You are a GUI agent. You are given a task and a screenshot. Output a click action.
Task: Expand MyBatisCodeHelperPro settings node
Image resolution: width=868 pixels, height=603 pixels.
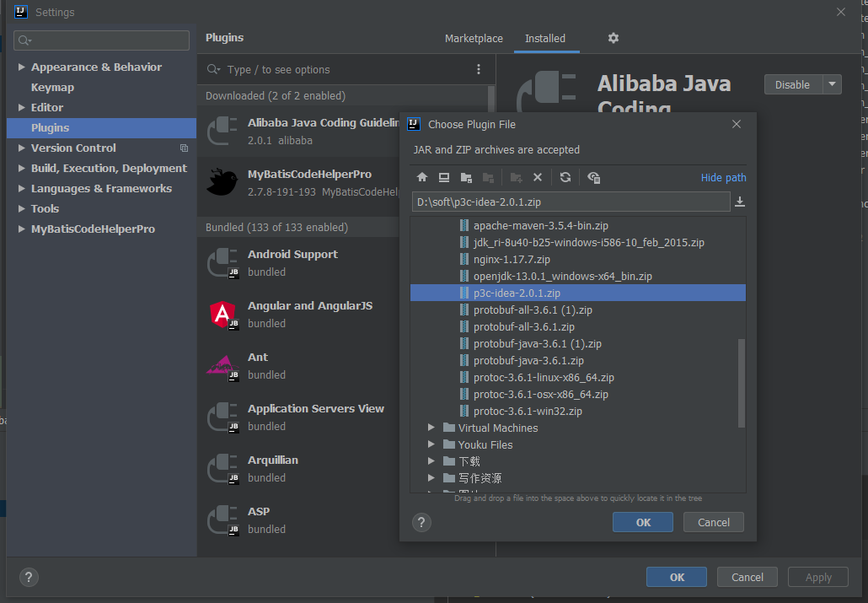pyautogui.click(x=22, y=229)
